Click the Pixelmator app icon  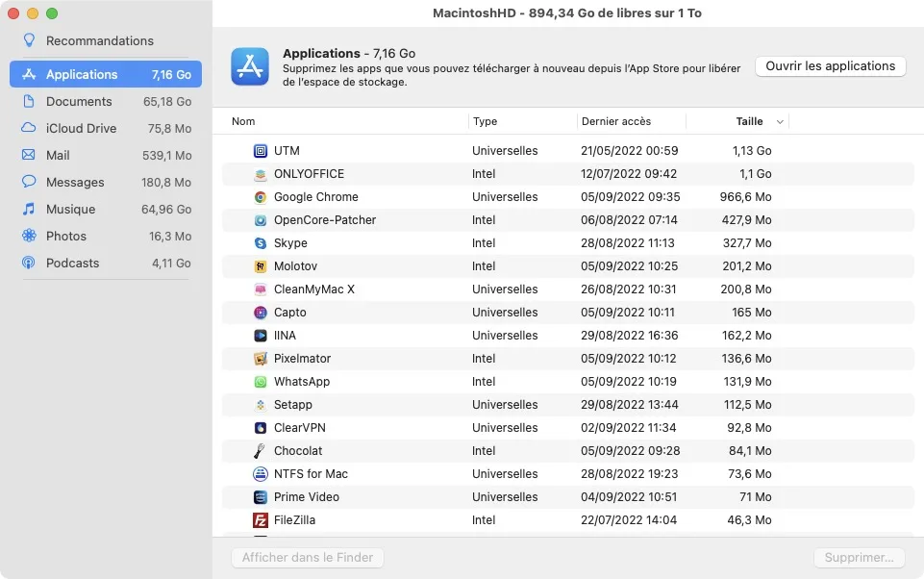[x=260, y=359]
